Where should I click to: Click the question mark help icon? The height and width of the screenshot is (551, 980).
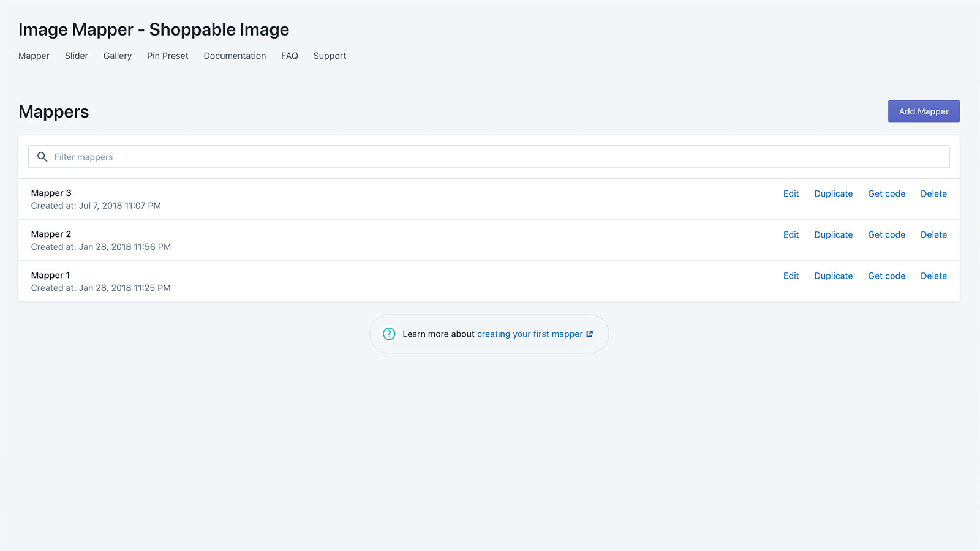(389, 334)
